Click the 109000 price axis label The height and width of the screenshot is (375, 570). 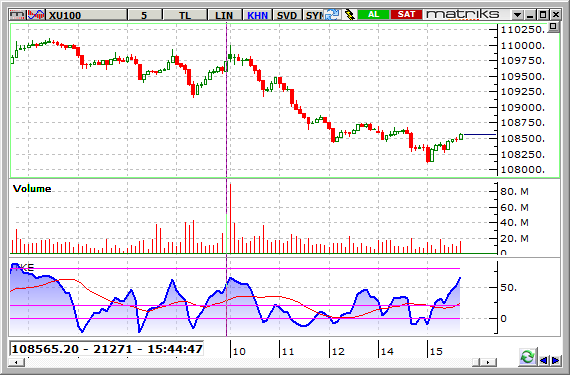[523, 108]
